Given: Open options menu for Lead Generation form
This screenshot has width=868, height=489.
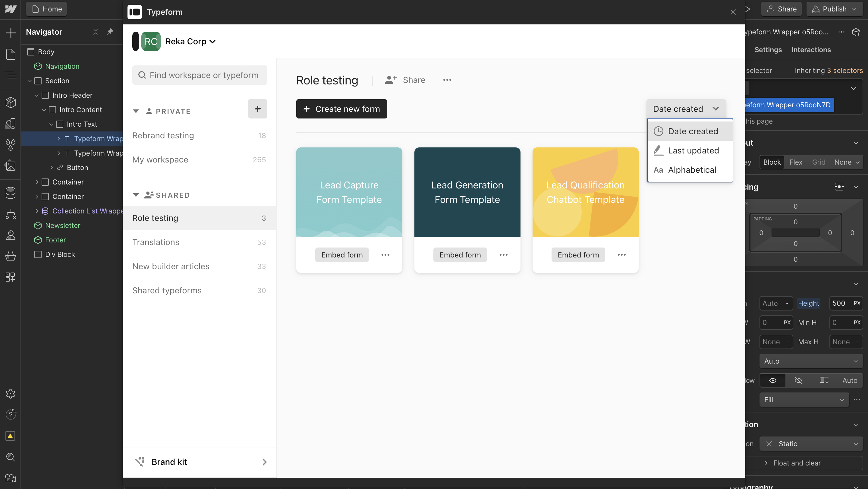Looking at the screenshot, I should tap(503, 255).
